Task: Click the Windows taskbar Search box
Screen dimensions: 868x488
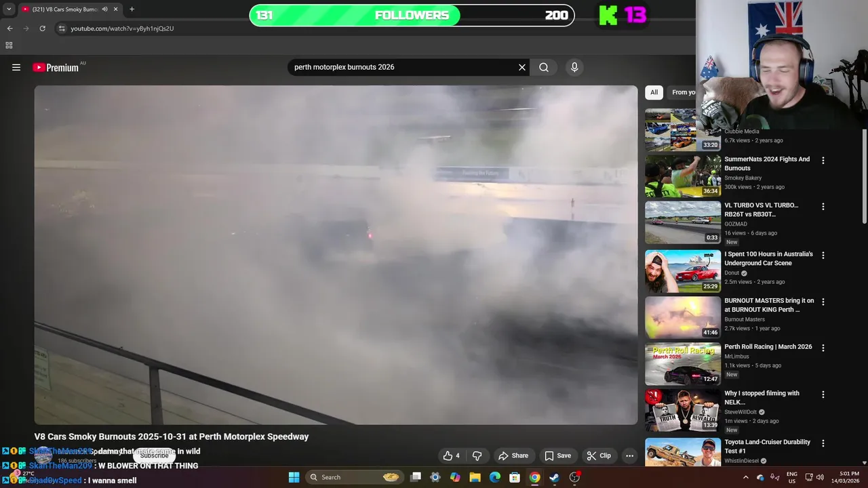Action: click(355, 477)
